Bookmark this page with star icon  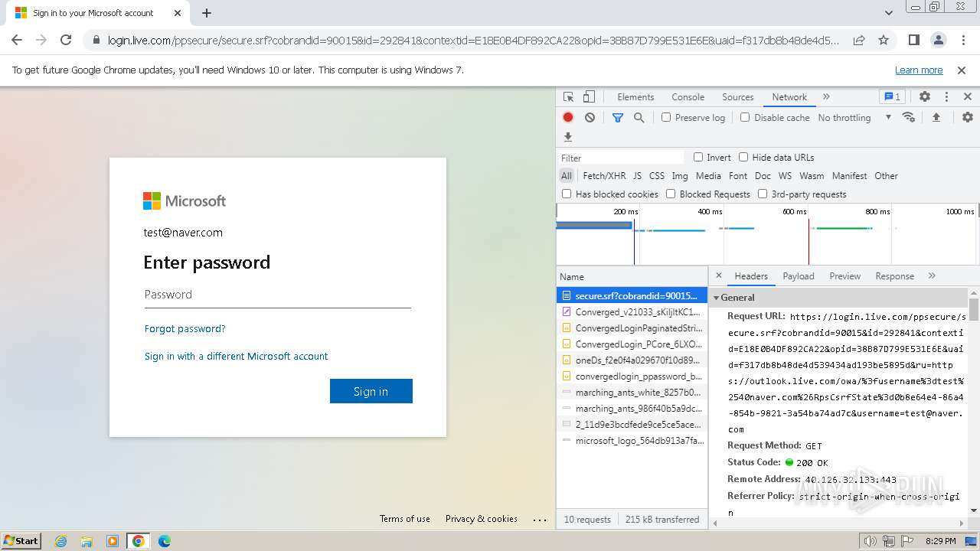(x=884, y=40)
